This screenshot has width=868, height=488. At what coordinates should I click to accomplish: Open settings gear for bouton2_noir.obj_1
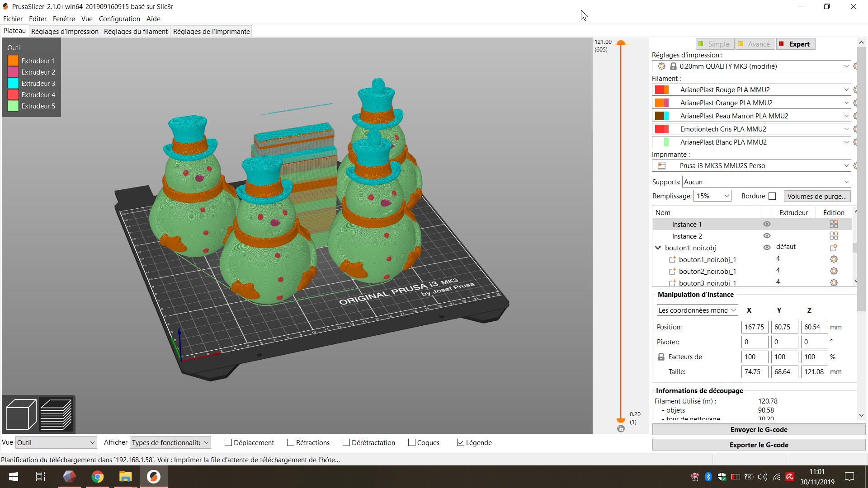tap(834, 271)
